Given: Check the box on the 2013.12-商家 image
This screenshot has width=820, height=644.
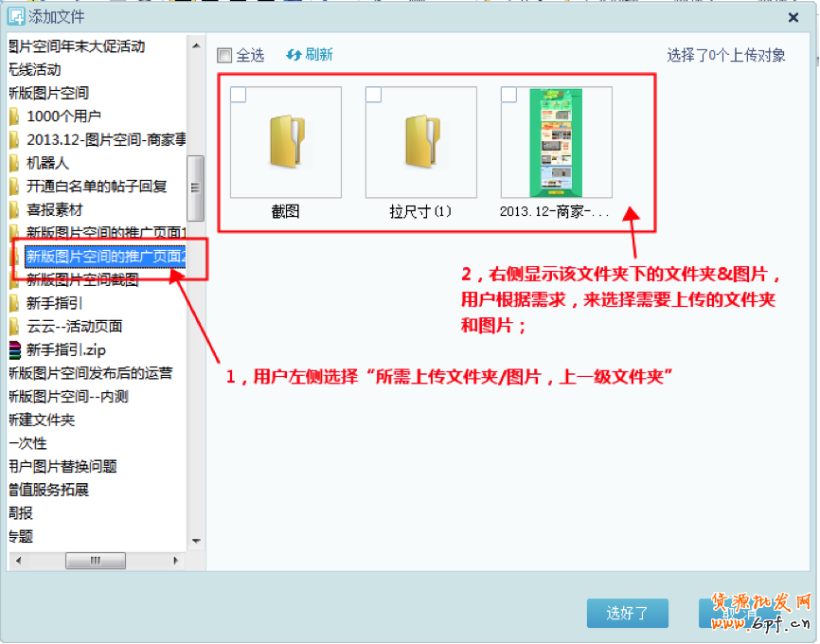Looking at the screenshot, I should pos(508,95).
